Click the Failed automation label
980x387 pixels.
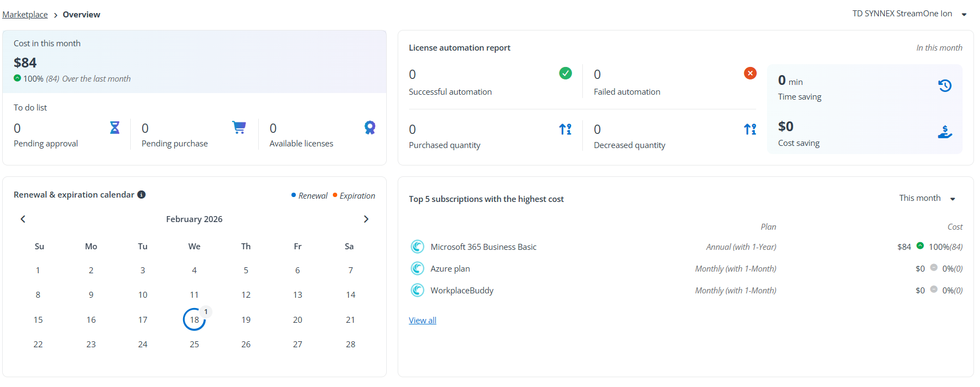[x=626, y=91]
